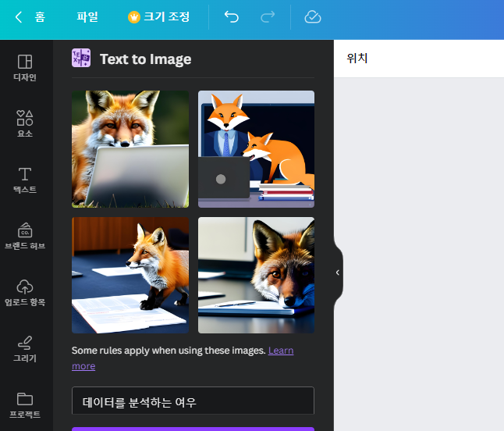This screenshot has height=431, width=504.
Task: Click the prompt field reading 데이터를 분석하는 여우
Action: 193,401
